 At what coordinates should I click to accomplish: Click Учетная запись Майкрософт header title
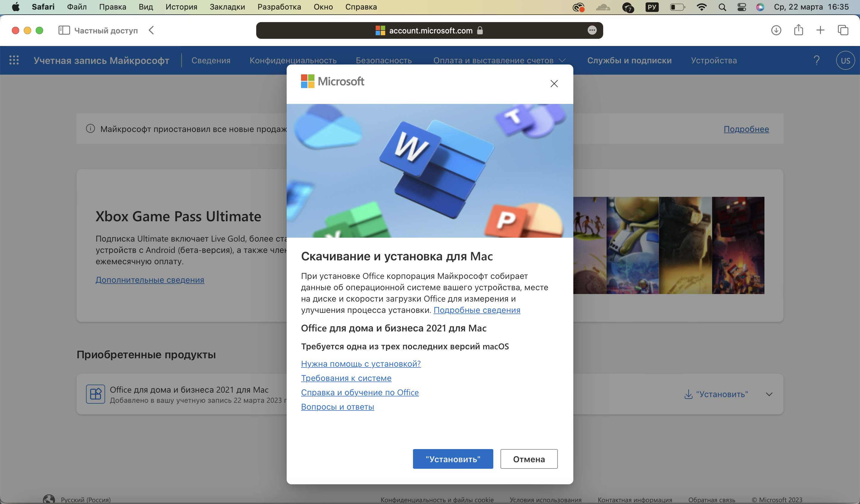(101, 60)
